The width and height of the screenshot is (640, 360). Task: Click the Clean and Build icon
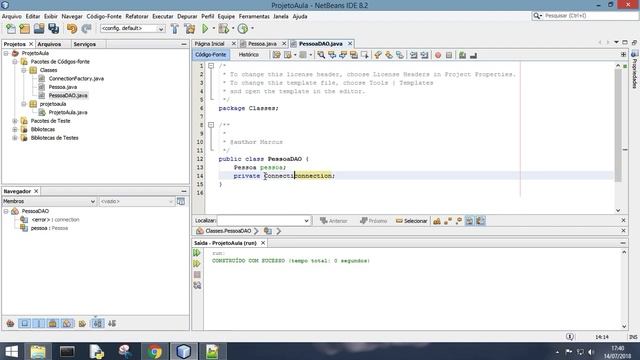[190, 29]
